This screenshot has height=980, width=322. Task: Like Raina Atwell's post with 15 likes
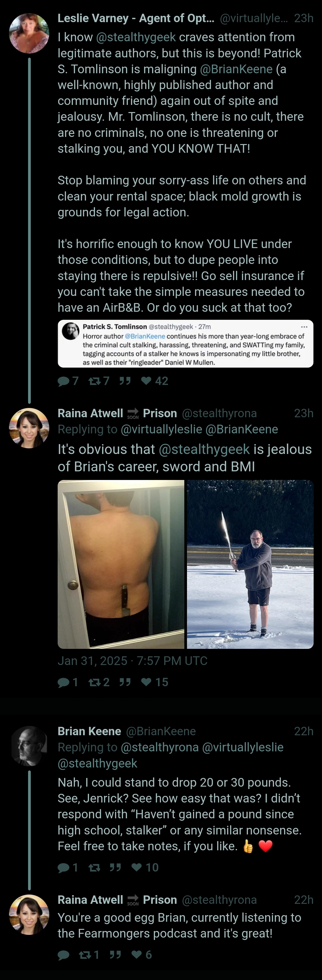(x=154, y=682)
